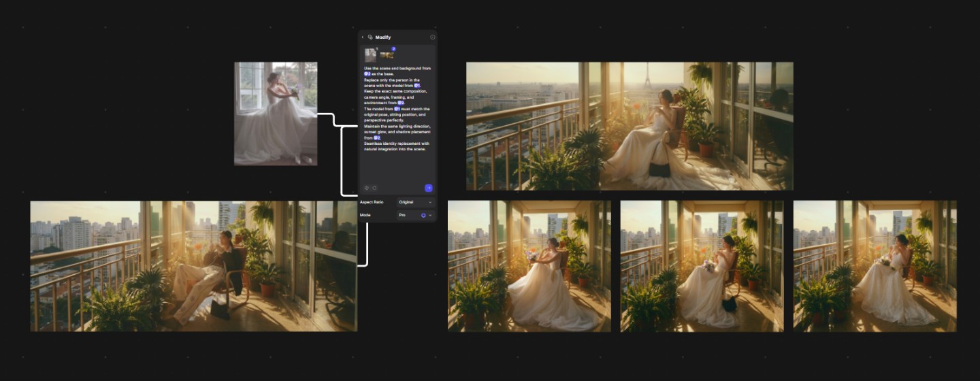Select reference thumbnail 2 in Modify panel

coord(387,54)
